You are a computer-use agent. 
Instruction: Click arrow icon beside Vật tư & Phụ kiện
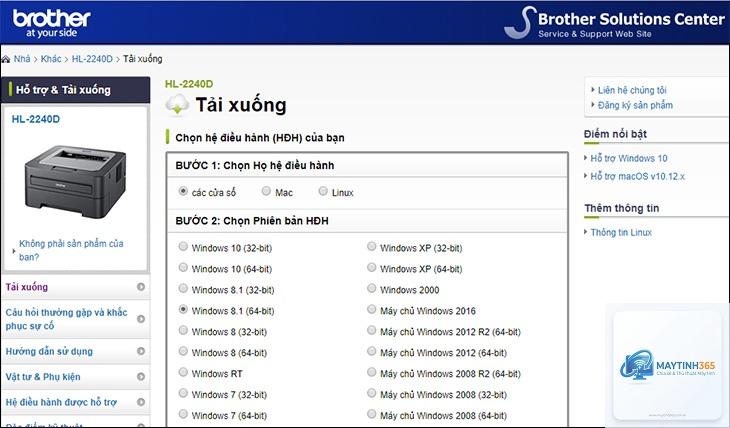pos(141,376)
